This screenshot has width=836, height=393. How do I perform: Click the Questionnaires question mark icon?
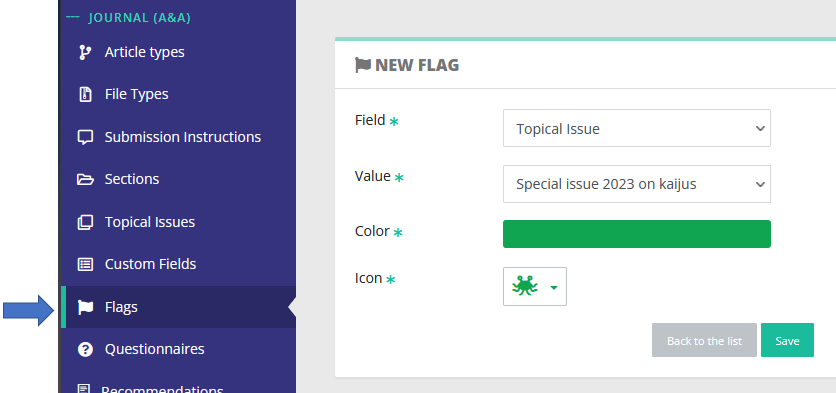click(85, 349)
